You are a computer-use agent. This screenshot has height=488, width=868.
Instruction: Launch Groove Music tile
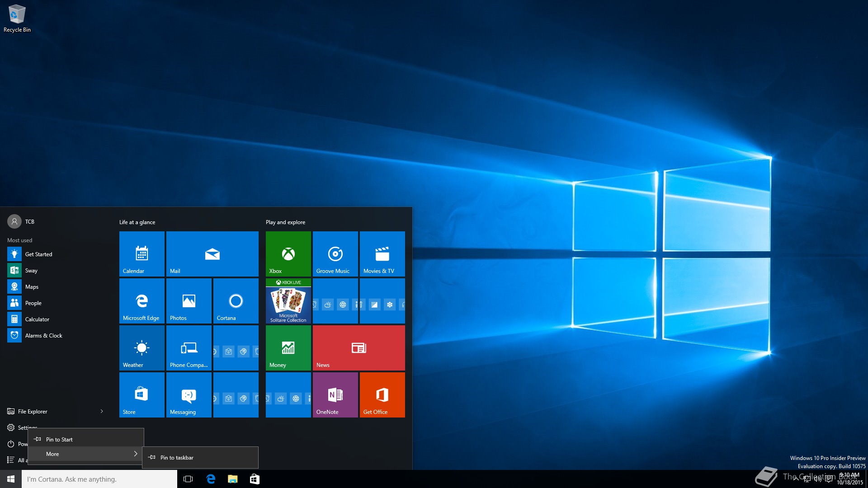335,253
